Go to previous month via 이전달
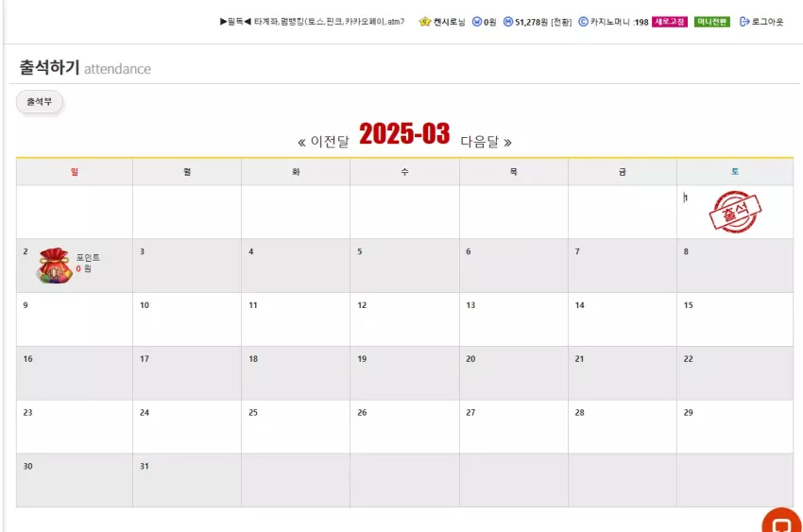This screenshot has height=532, width=803. pyautogui.click(x=324, y=142)
